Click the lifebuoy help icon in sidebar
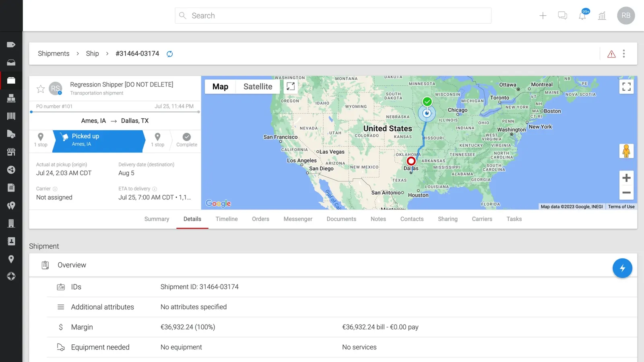 [11, 276]
